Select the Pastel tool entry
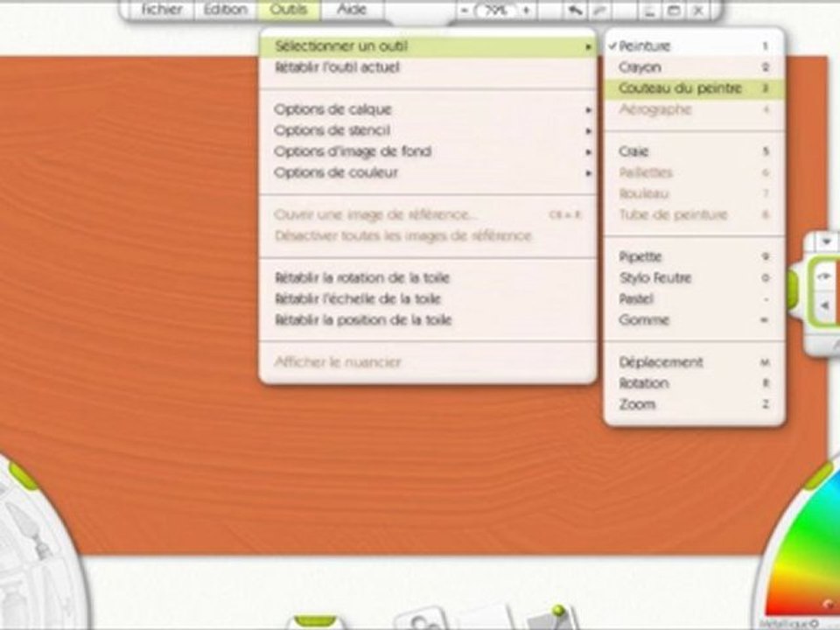Viewport: 840px width, 630px height. tap(694, 299)
